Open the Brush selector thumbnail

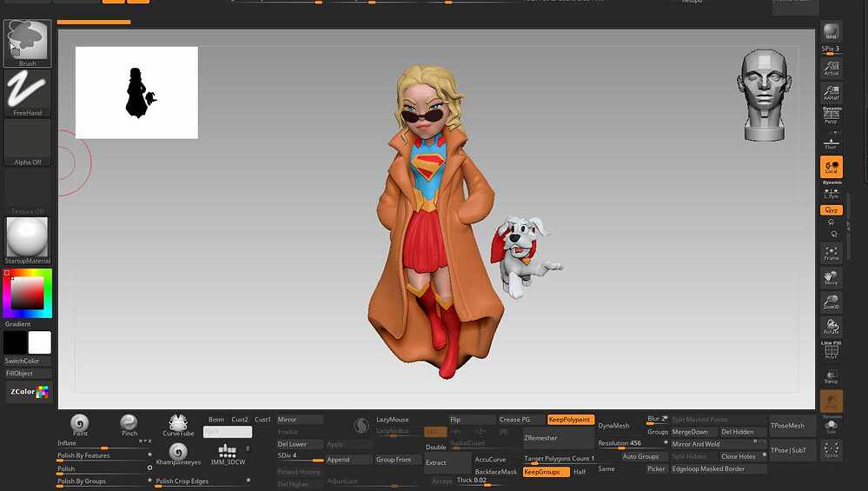[x=28, y=43]
